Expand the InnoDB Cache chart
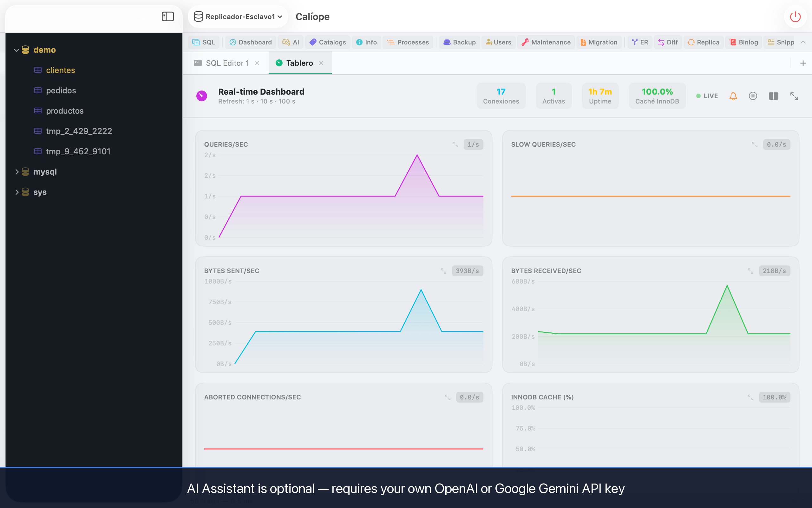 tap(750, 397)
